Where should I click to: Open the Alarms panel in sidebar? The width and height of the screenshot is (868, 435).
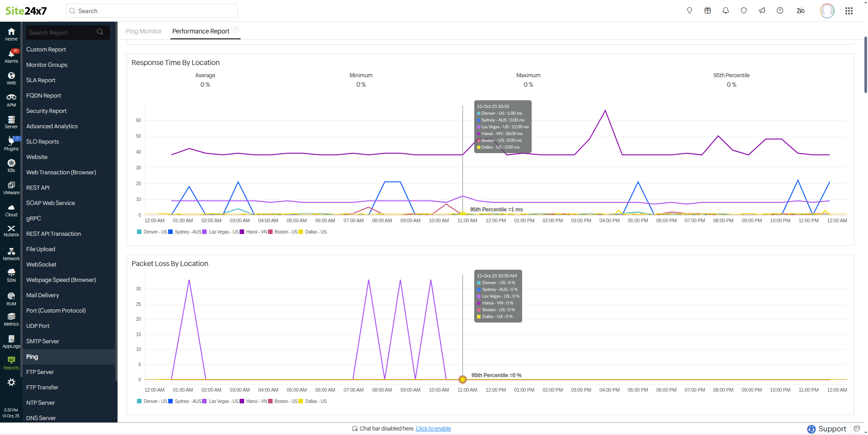point(11,55)
